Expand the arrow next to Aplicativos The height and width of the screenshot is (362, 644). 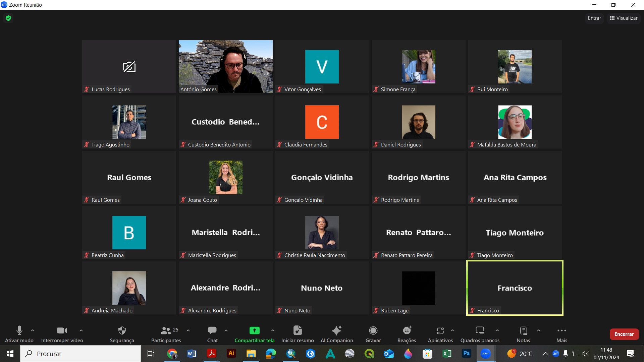(x=452, y=330)
